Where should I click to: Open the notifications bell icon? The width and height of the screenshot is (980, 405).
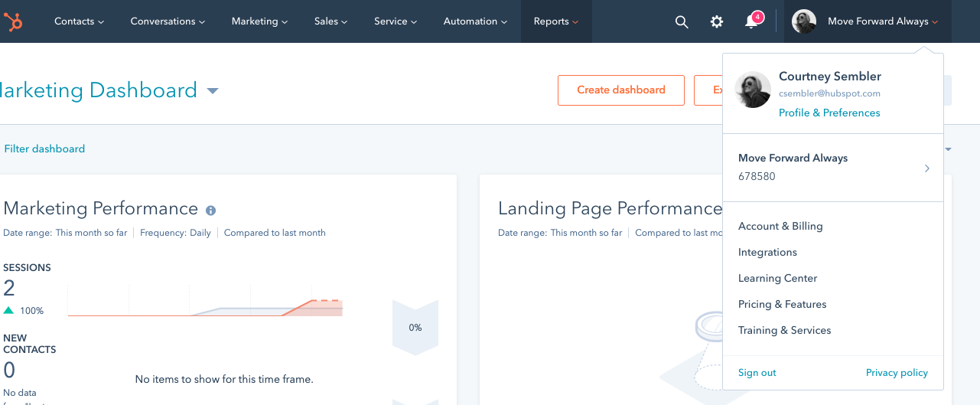752,21
